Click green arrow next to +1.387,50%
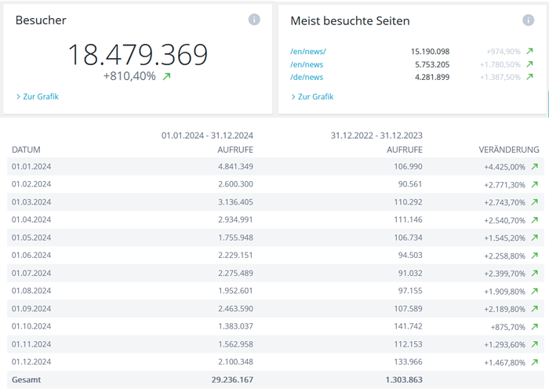The image size is (549, 392). tap(529, 77)
